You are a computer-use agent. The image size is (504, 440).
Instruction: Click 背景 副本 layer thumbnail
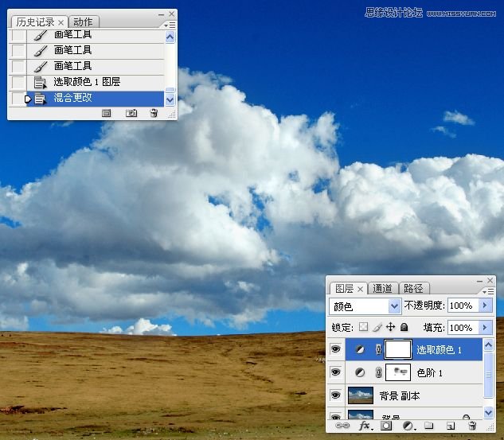tap(361, 395)
